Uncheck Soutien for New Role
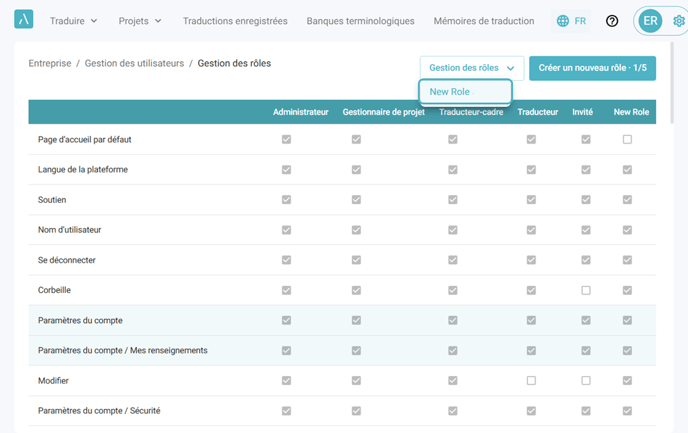The width and height of the screenshot is (688, 433). coord(627,200)
